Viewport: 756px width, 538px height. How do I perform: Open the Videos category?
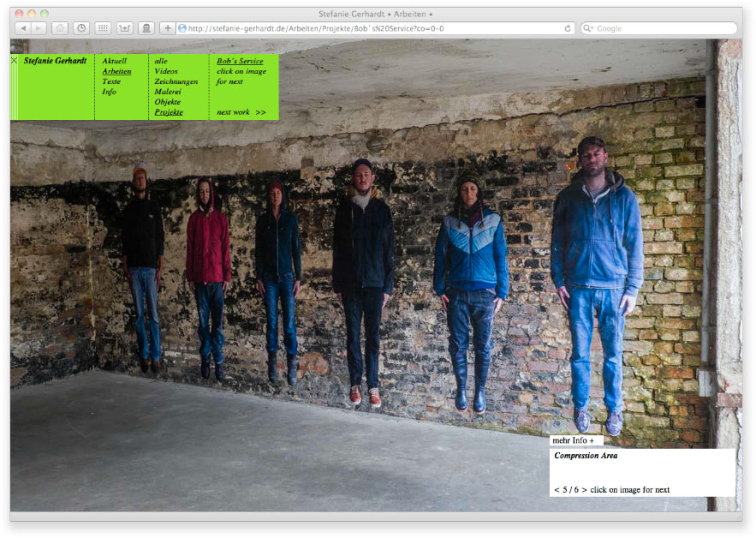pos(166,71)
